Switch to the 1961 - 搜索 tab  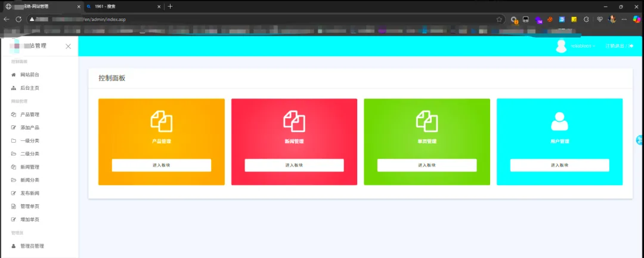click(123, 6)
